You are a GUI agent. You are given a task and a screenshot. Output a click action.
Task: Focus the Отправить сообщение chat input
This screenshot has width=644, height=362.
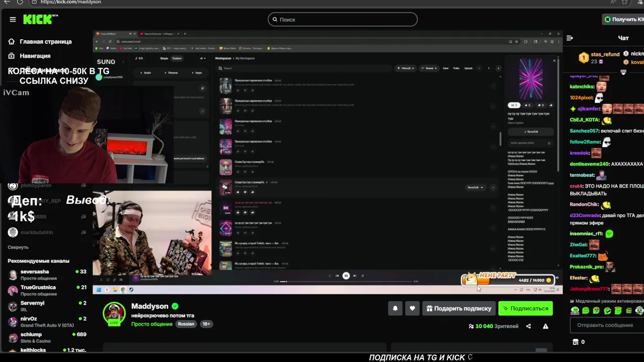click(x=607, y=325)
